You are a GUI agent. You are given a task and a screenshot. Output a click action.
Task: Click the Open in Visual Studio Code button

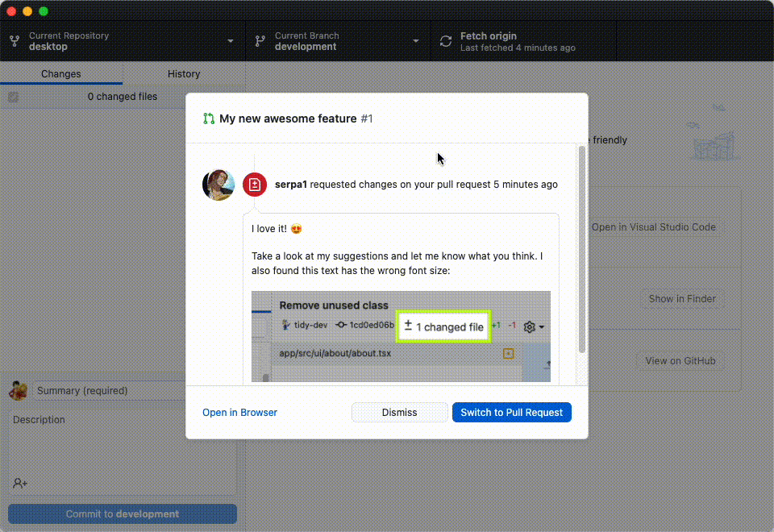coord(654,227)
